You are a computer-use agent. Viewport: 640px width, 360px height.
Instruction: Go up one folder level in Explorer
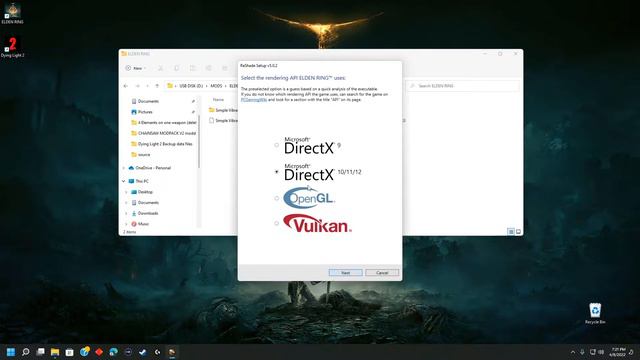pos(157,86)
